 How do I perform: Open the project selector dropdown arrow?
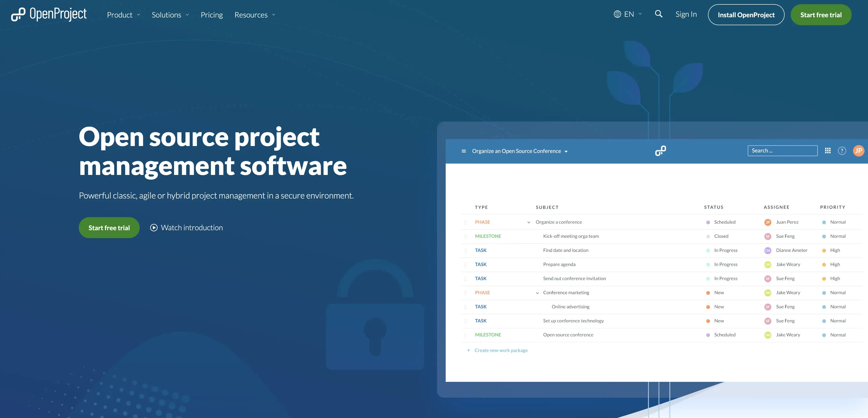pos(566,151)
